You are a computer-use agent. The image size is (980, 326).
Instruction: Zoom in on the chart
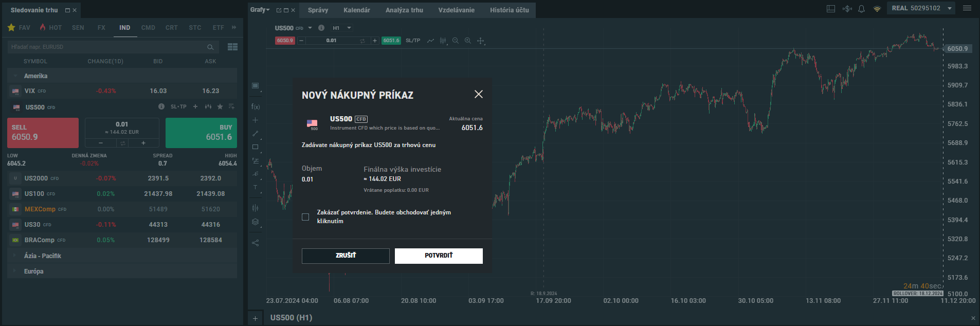(x=468, y=41)
